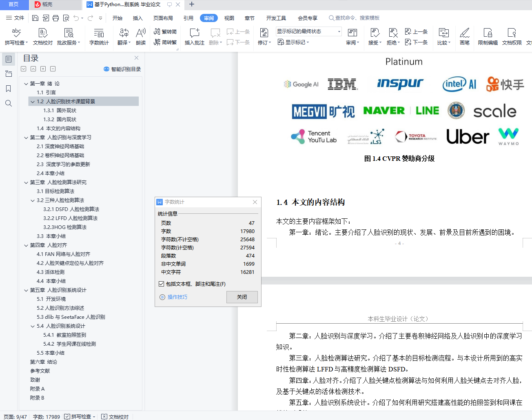Switch to the 引用 ribbon tab

(x=188, y=18)
